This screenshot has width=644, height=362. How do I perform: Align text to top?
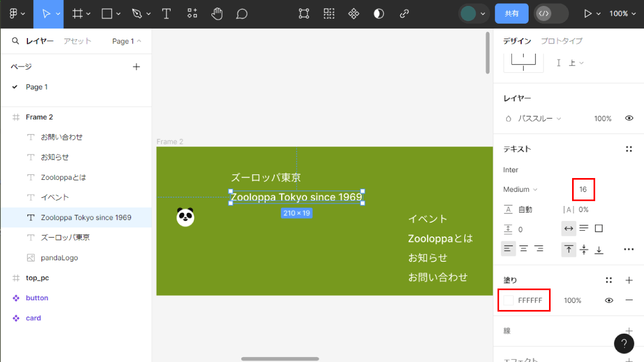pos(569,249)
